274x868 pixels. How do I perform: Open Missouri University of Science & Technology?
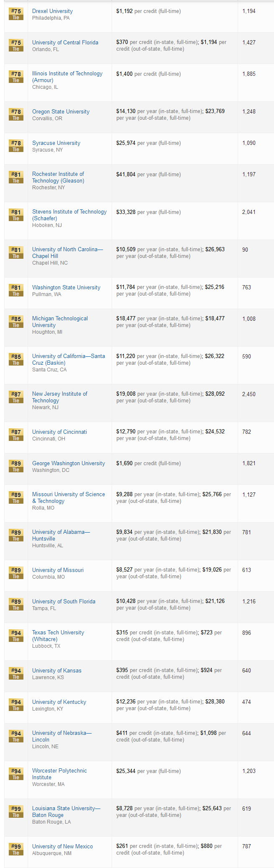[x=69, y=497]
